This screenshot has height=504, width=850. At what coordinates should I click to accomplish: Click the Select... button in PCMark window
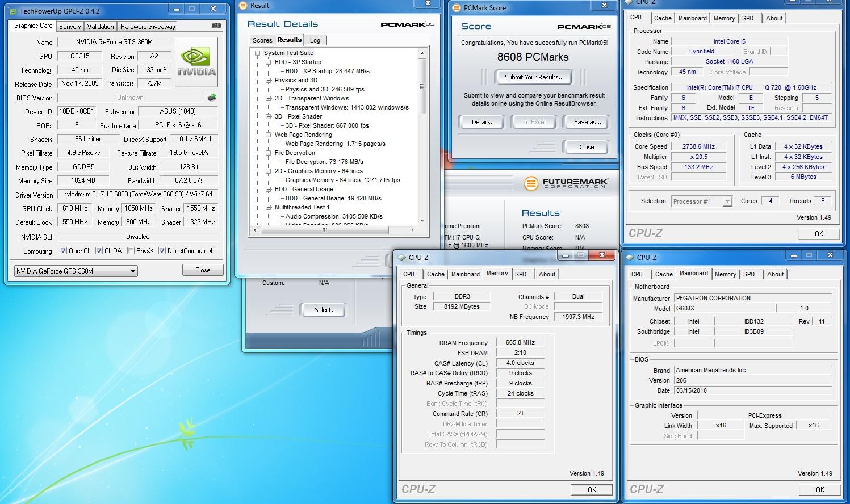325,310
